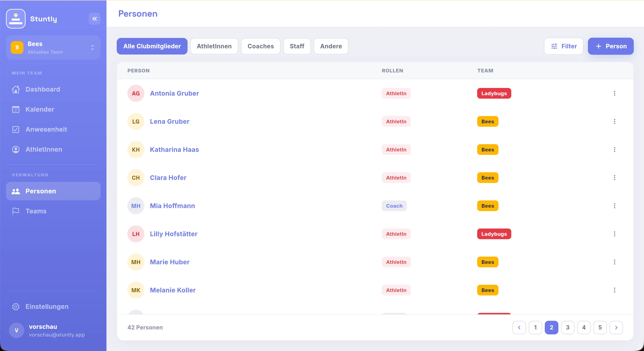Switch to the Andere tab
This screenshot has height=351, width=644.
[331, 46]
